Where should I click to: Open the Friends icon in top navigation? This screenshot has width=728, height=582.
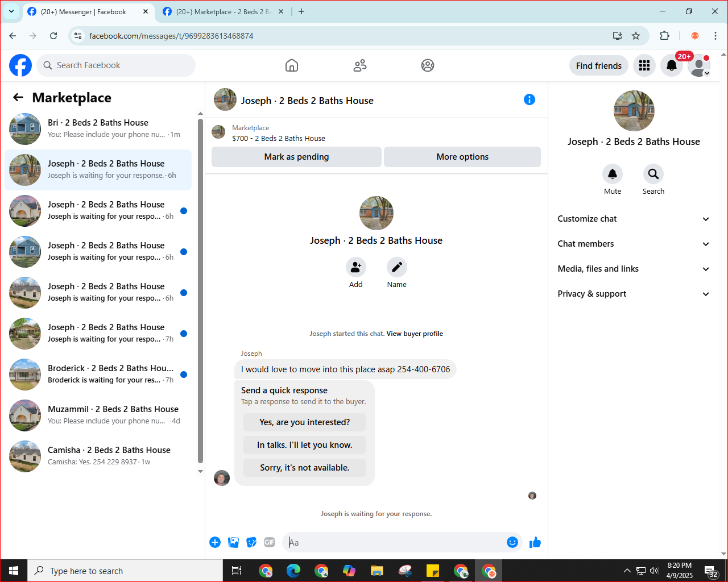[x=360, y=65]
